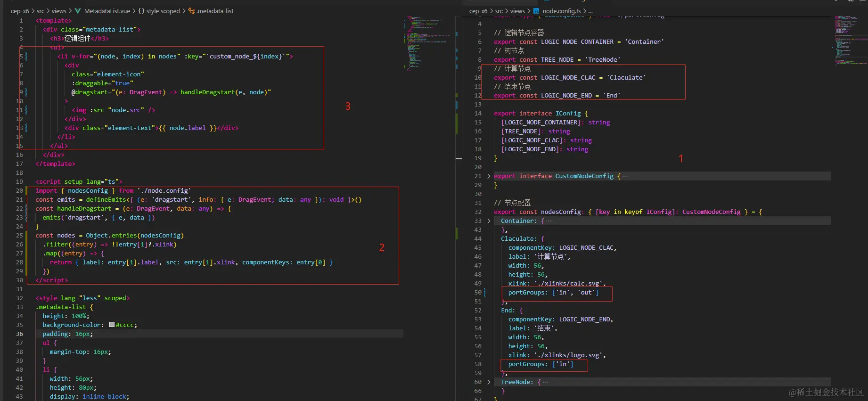Image resolution: width=868 pixels, height=401 pixels.
Task: Click 'nodesConfig' in the export const line
Action: tap(561, 212)
